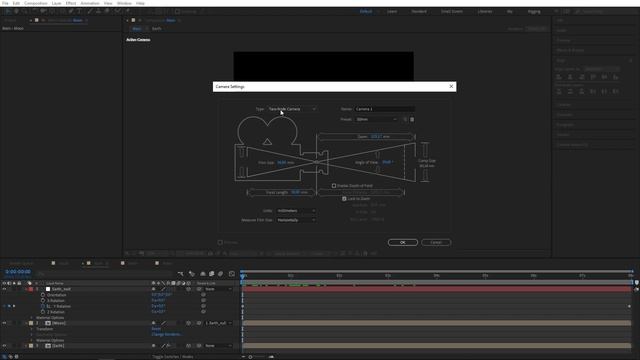Open Earth_null parent dropdown set to None

point(218,289)
